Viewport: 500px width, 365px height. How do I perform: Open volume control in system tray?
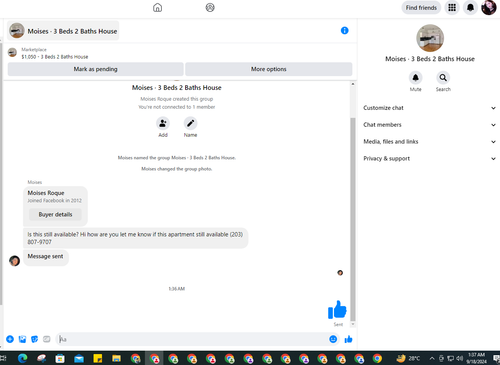[460, 359]
